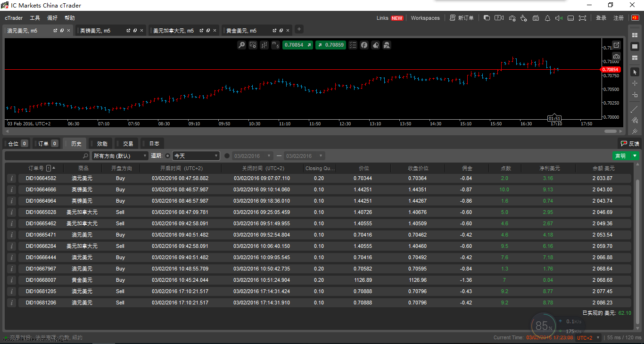Select the trend line drawing tool
This screenshot has width=644, height=344.
pyautogui.click(x=635, y=109)
